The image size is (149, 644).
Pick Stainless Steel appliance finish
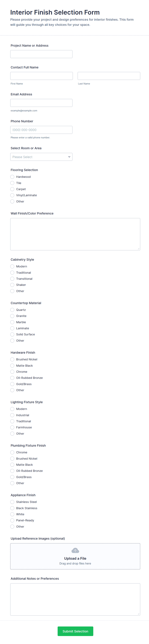coord(12,502)
